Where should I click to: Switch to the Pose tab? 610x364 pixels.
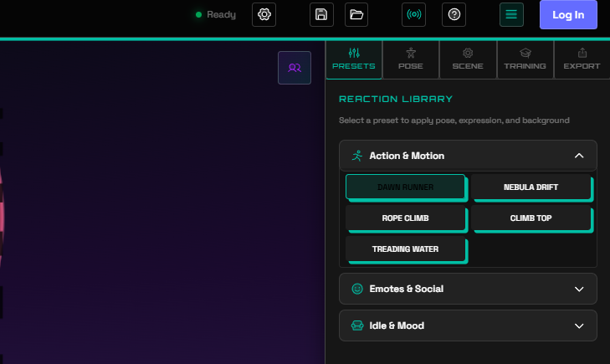click(411, 59)
